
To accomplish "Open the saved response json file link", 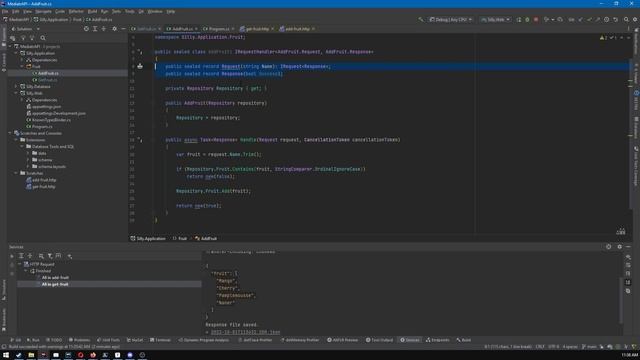I will [245, 332].
